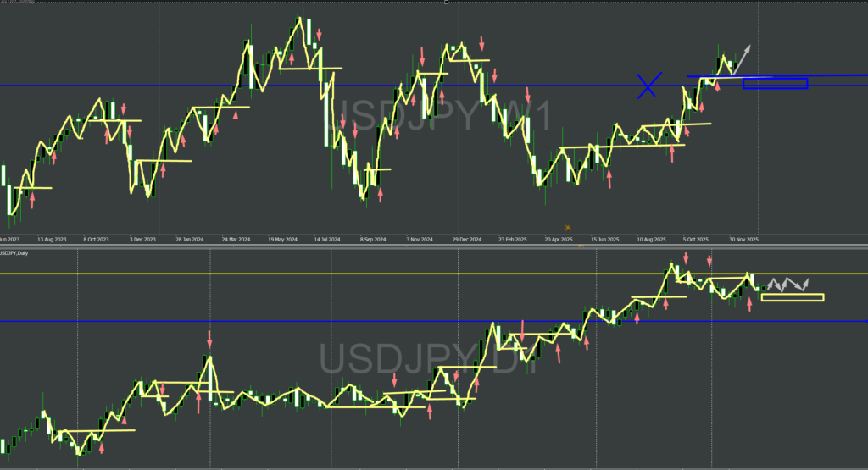The width and height of the screenshot is (868, 470).
Task: Select the yellow rectangle zone on daily chart
Action: point(793,297)
